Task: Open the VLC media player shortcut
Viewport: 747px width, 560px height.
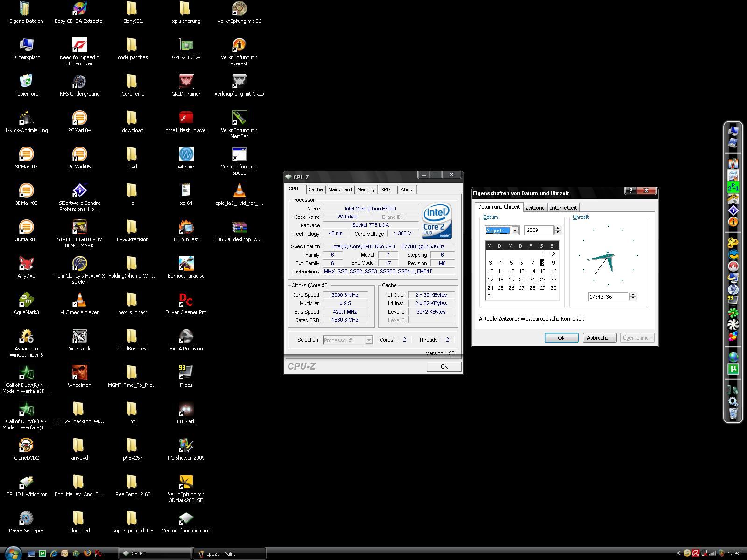Action: (x=79, y=303)
